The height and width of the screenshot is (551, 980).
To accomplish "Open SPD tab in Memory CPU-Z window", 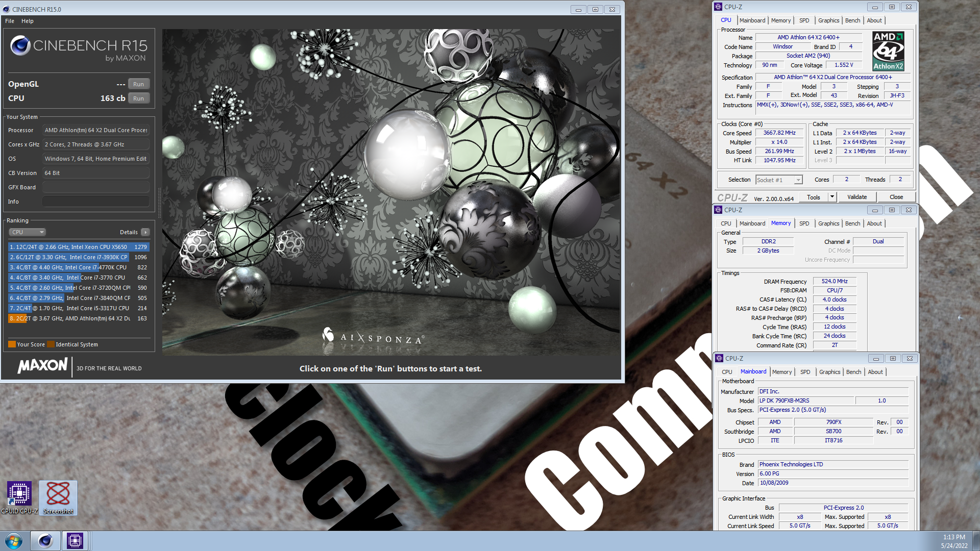I will [x=804, y=223].
